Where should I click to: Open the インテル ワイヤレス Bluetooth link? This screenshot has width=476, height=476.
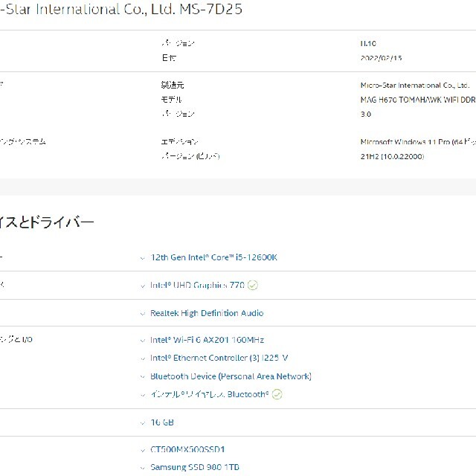pos(210,394)
